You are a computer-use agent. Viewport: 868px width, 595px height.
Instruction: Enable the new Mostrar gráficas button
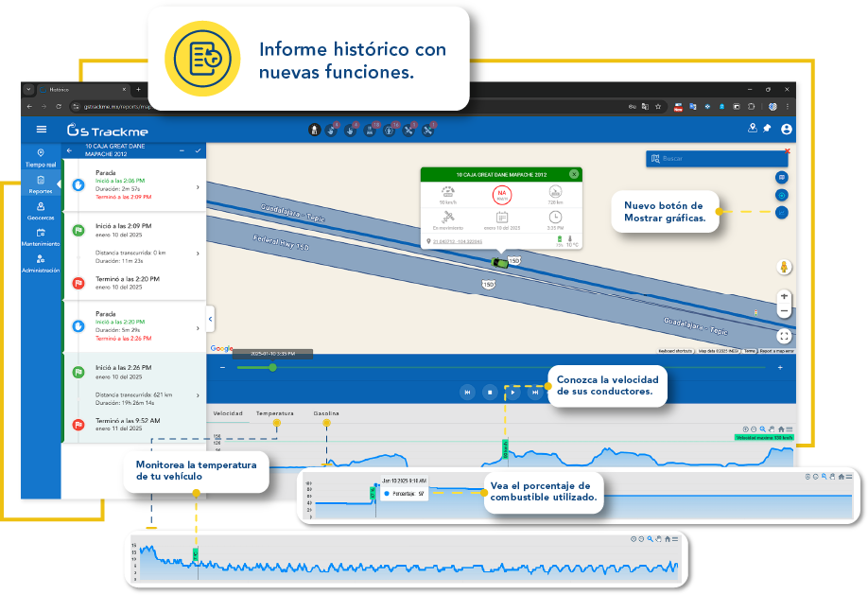click(x=782, y=212)
